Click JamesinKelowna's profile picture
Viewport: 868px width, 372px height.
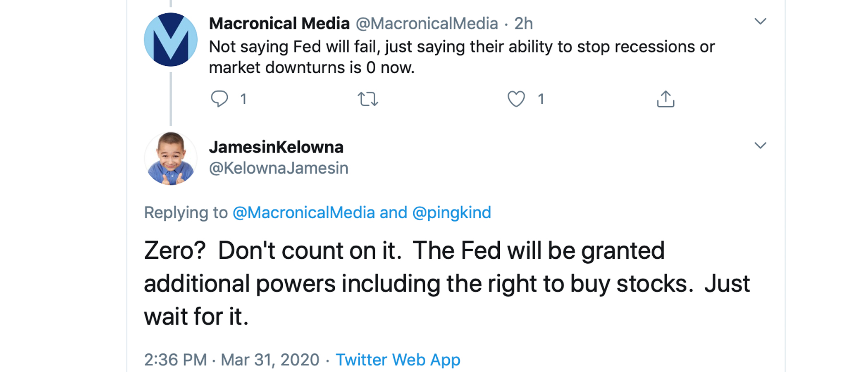[170, 158]
